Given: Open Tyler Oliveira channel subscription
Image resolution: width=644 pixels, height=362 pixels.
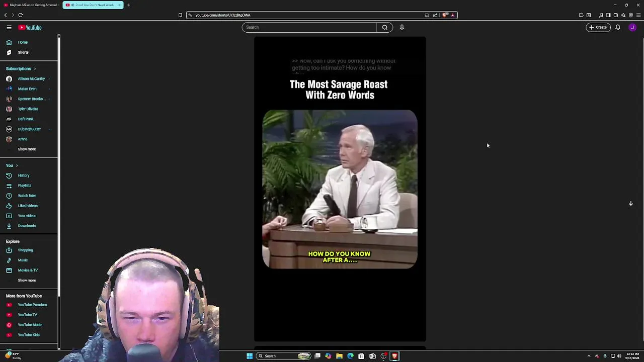Looking at the screenshot, I should [29, 109].
